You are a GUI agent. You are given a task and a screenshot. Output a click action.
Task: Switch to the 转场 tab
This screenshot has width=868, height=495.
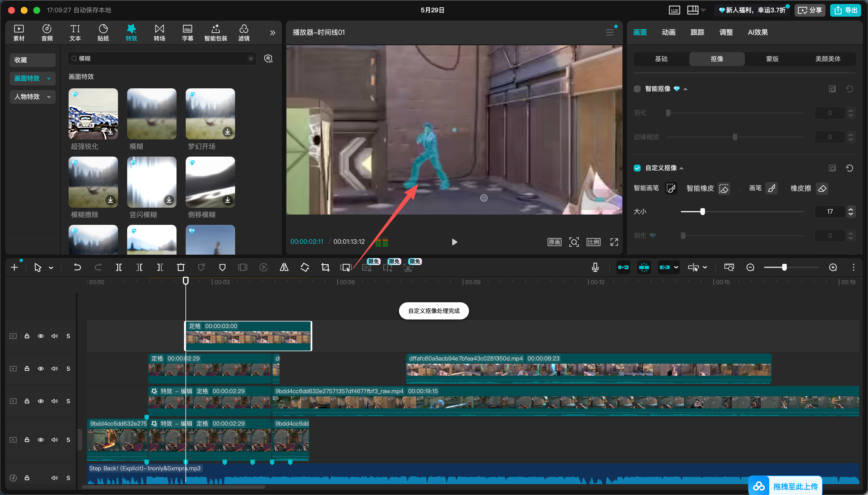[159, 33]
